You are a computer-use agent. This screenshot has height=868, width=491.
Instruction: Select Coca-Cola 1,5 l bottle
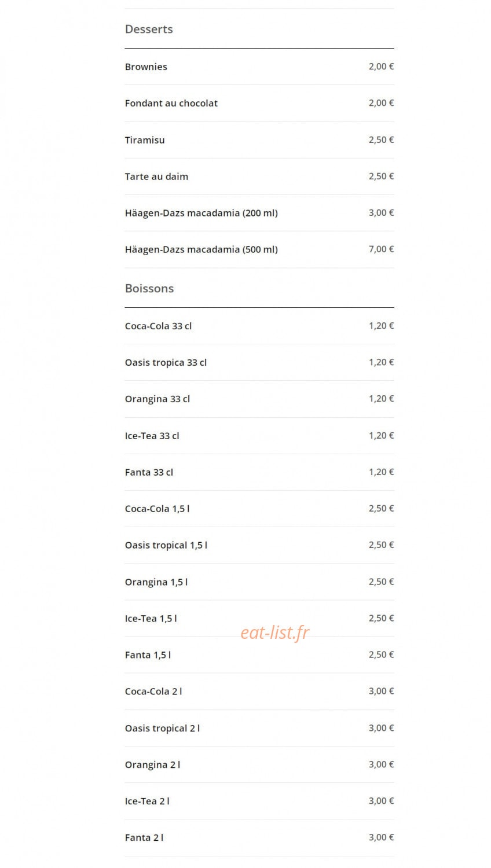259,509
